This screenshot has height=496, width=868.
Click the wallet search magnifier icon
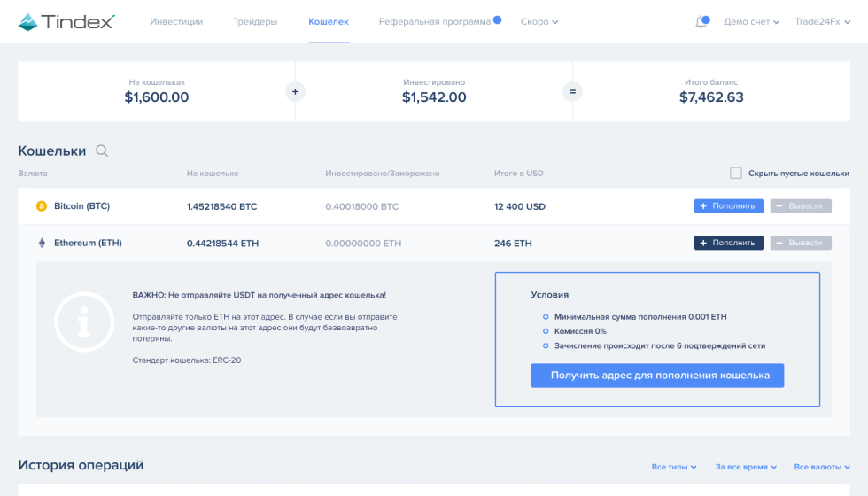tap(102, 151)
